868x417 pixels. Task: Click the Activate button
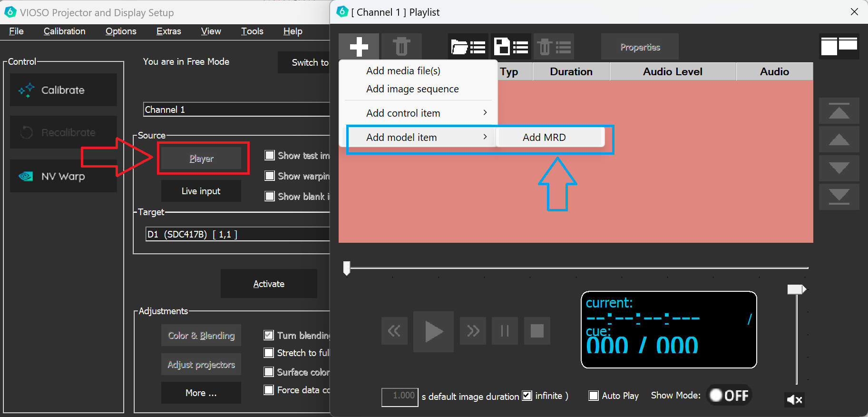(x=269, y=284)
